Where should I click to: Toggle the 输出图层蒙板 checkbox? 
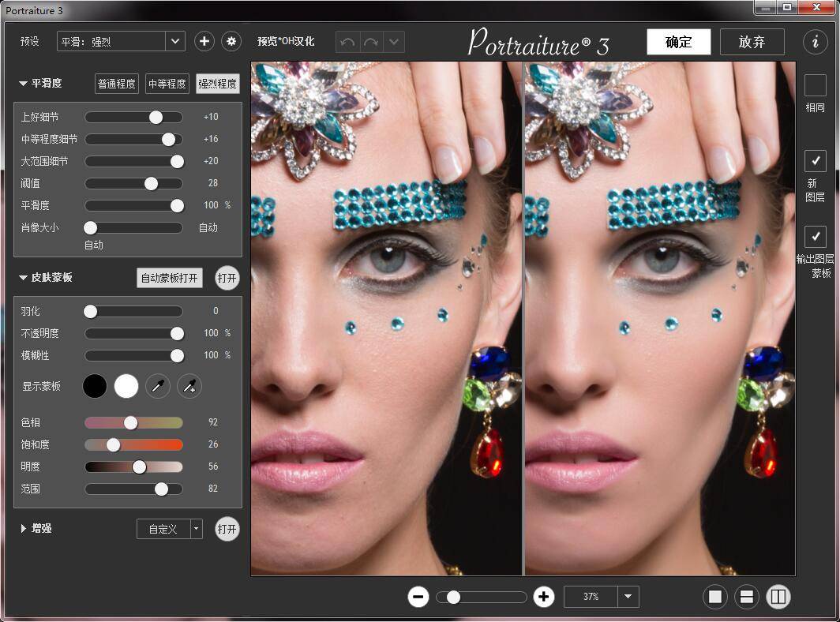(x=815, y=237)
